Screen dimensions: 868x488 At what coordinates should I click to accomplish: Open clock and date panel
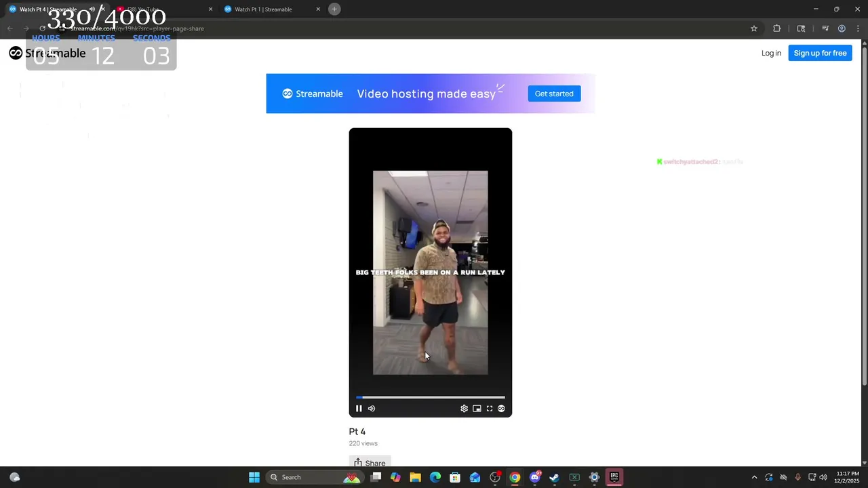pyautogui.click(x=848, y=477)
